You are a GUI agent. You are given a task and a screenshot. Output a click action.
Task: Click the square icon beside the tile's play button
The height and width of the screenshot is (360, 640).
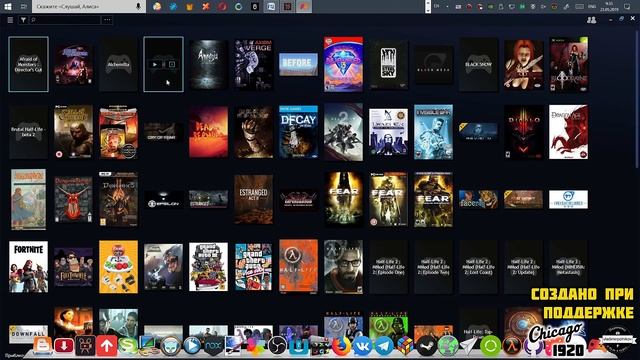[172, 64]
